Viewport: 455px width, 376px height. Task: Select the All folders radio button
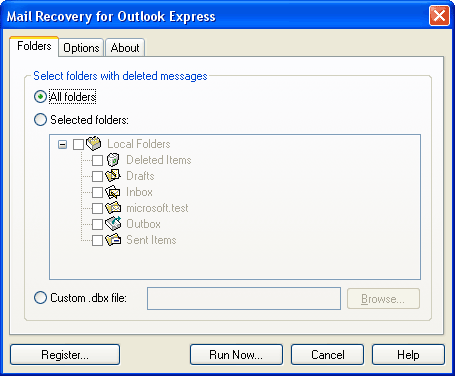click(40, 97)
